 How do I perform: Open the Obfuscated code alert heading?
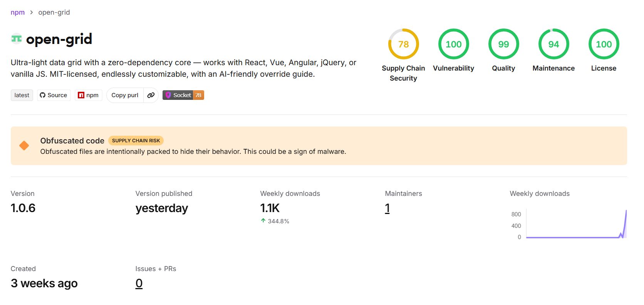point(72,141)
